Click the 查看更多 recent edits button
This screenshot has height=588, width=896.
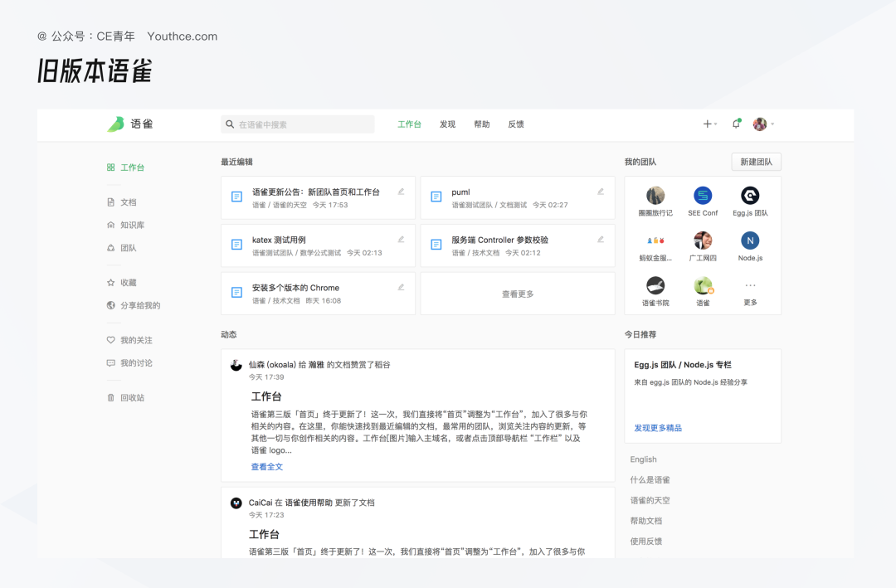point(518,294)
